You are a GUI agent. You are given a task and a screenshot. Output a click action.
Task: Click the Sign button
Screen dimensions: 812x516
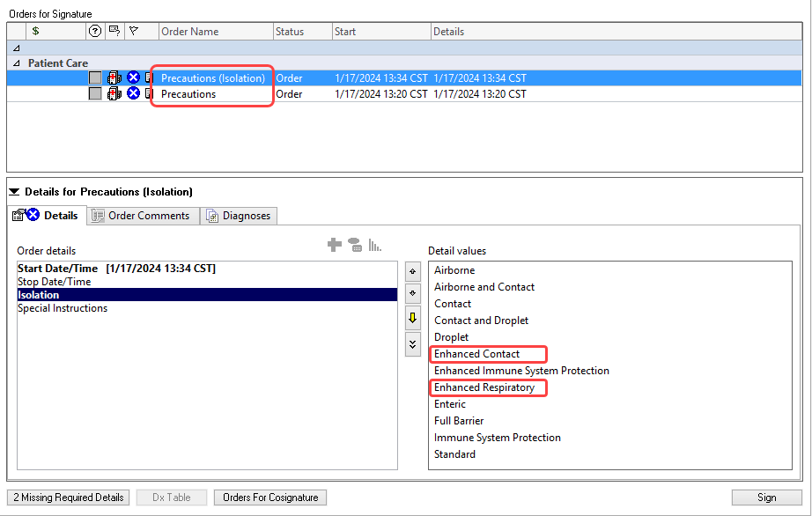coord(765,497)
